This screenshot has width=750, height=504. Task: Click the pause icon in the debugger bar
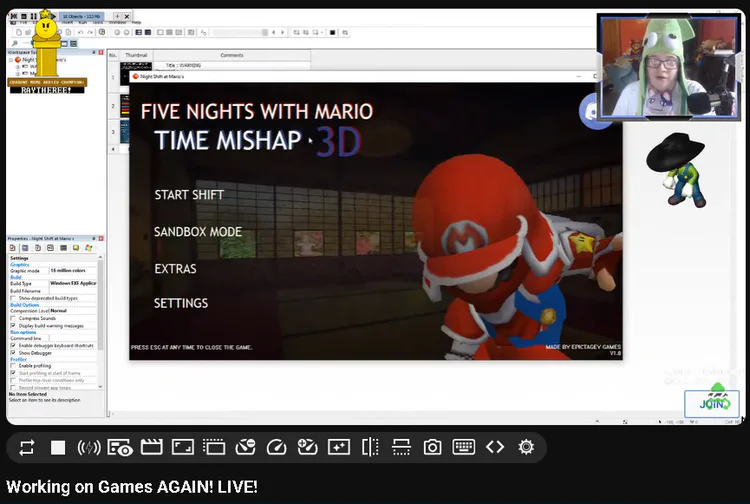(x=33, y=16)
